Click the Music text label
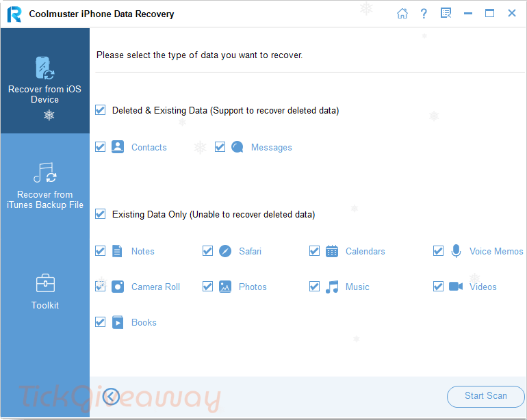 coord(357,287)
